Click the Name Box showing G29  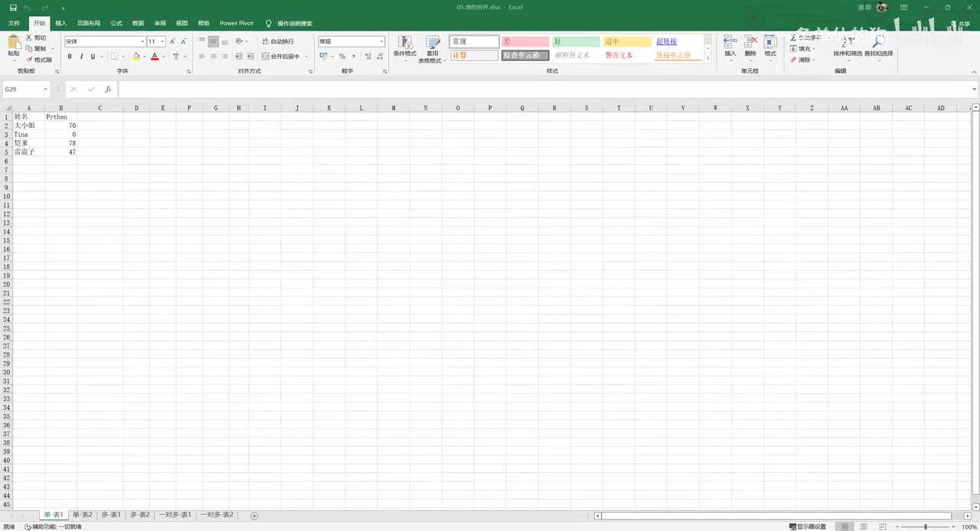[25, 90]
